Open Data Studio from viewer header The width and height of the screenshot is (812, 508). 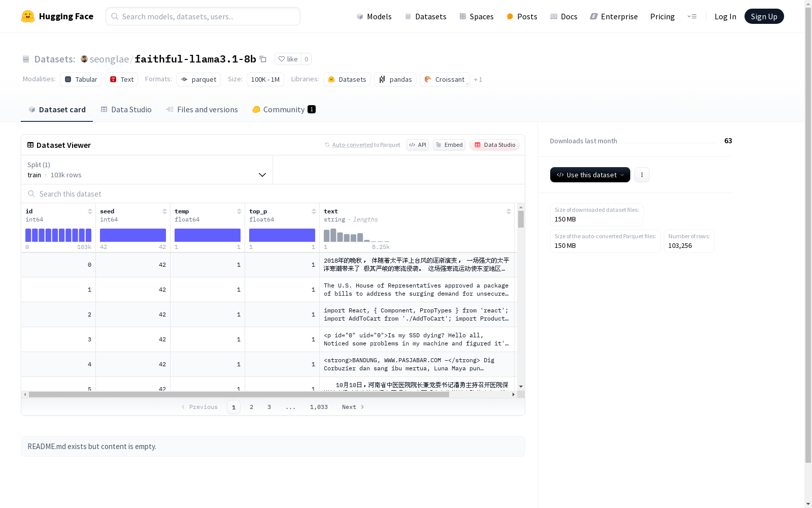[x=494, y=145]
